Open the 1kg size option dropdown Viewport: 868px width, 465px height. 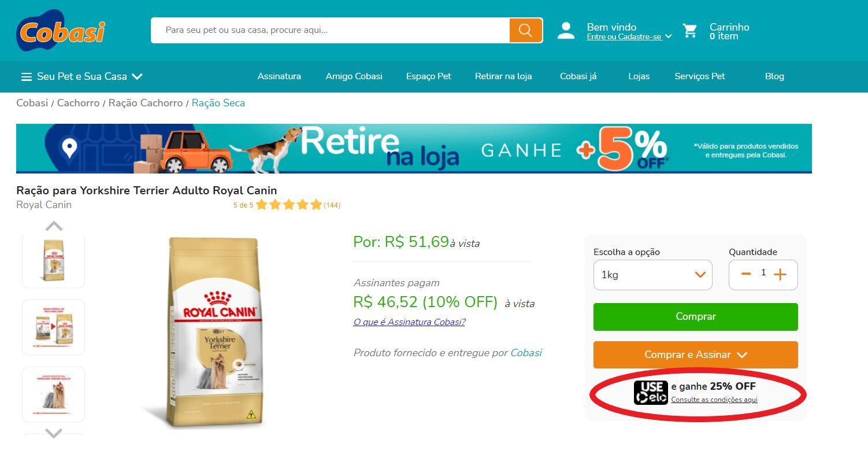pos(652,275)
